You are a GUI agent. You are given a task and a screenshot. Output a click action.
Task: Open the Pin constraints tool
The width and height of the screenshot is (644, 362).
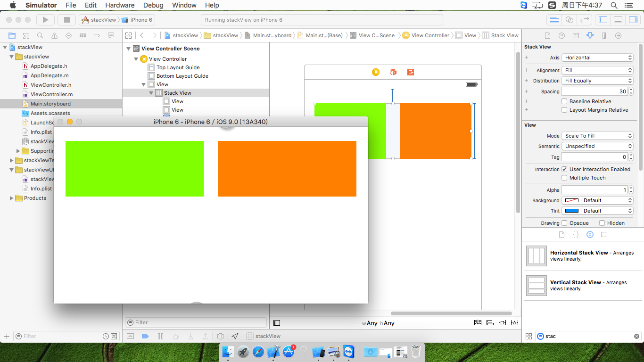pos(502,323)
